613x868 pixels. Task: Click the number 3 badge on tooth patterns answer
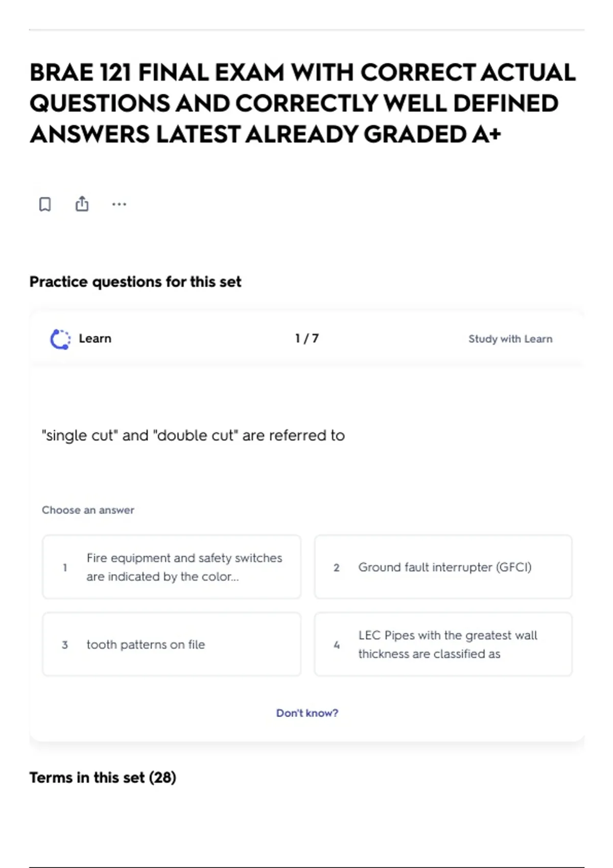(65, 645)
